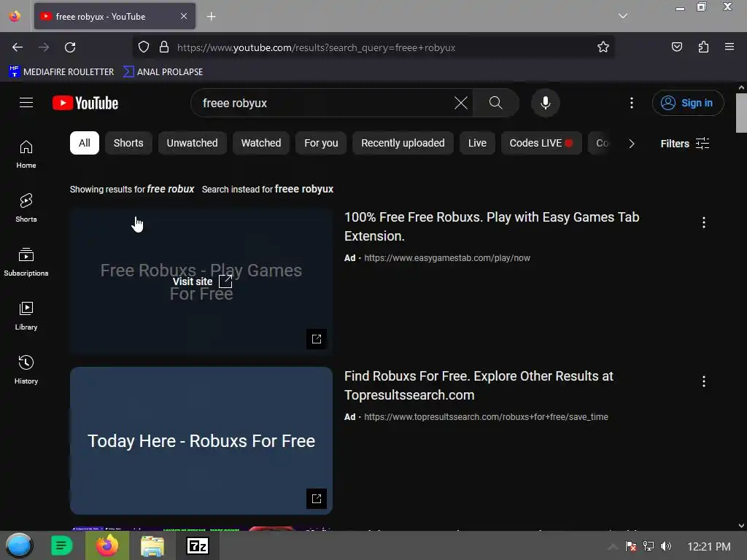Screen dimensions: 747x560
Task: Open 7-Zip from the taskbar
Action: [197, 545]
